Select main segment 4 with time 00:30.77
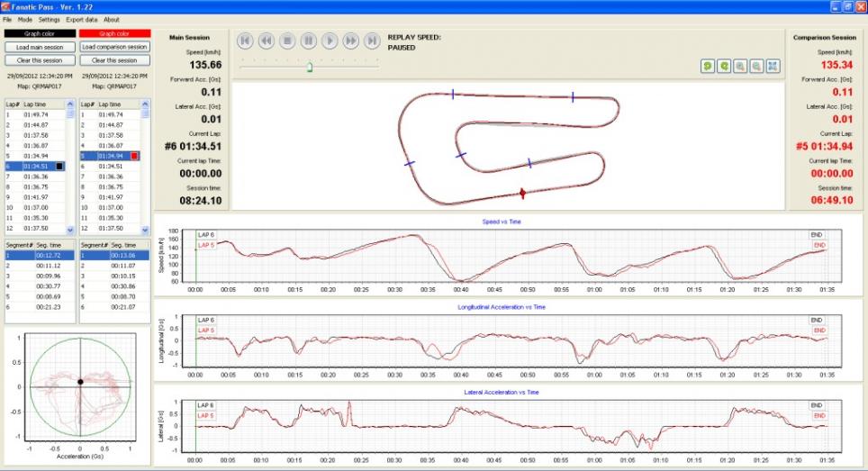Image resolution: width=868 pixels, height=471 pixels. 40,286
